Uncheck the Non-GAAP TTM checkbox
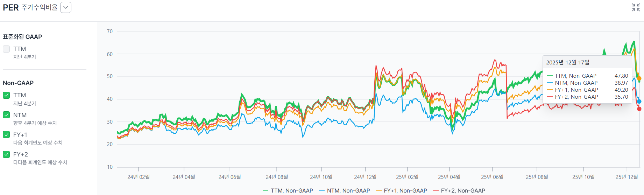Viewport: 644px width, 195px height. pyautogui.click(x=6, y=95)
